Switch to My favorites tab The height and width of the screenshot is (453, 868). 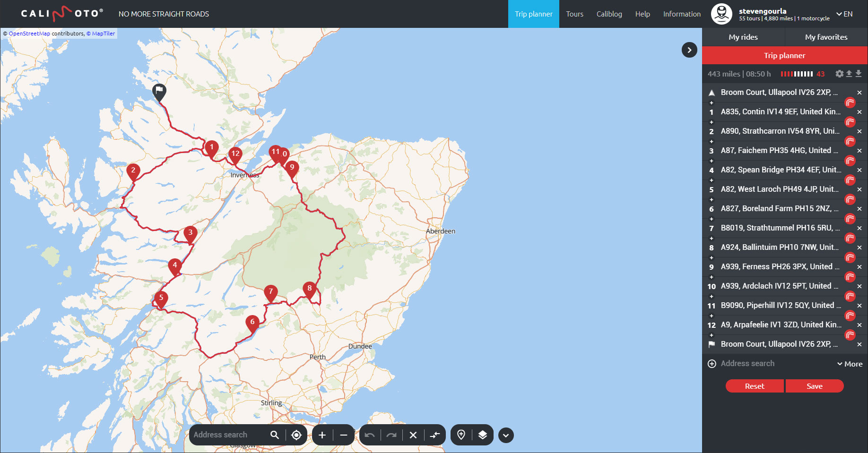pos(826,37)
